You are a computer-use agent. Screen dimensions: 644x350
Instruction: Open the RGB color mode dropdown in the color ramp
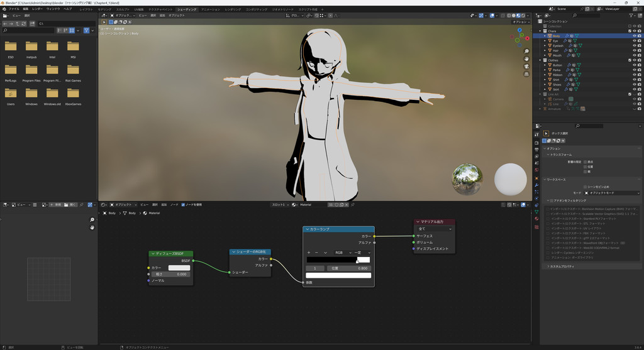(x=341, y=252)
